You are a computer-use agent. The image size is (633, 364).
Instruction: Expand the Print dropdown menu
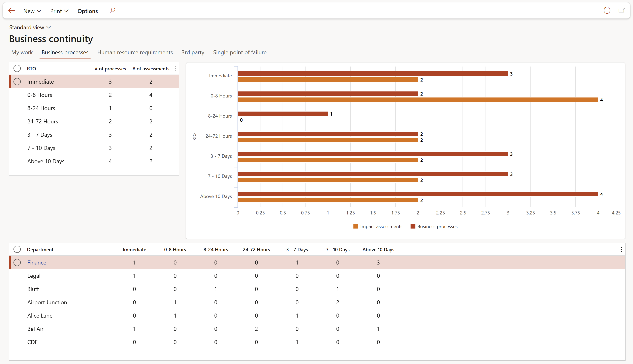[59, 11]
